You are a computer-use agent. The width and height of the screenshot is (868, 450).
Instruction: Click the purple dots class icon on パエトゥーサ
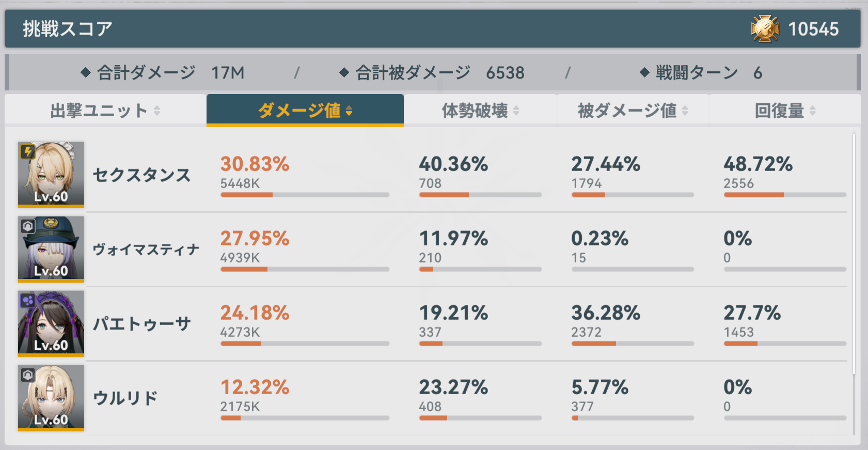click(x=28, y=301)
